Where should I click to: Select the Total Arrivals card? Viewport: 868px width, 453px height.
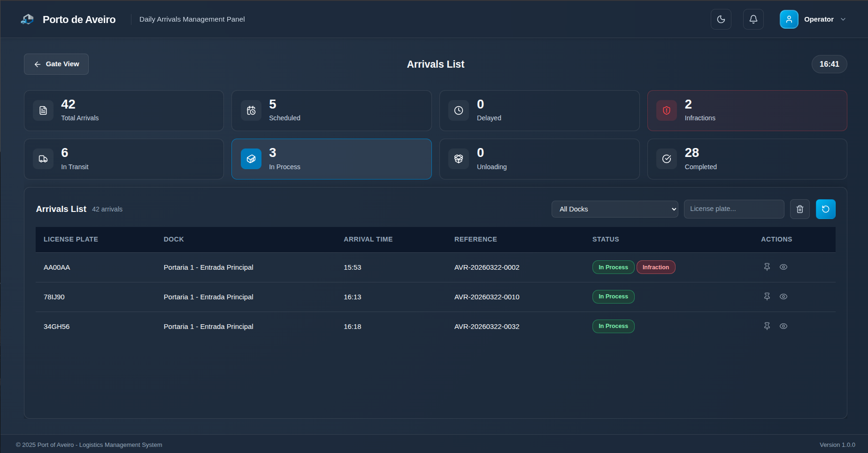124,110
